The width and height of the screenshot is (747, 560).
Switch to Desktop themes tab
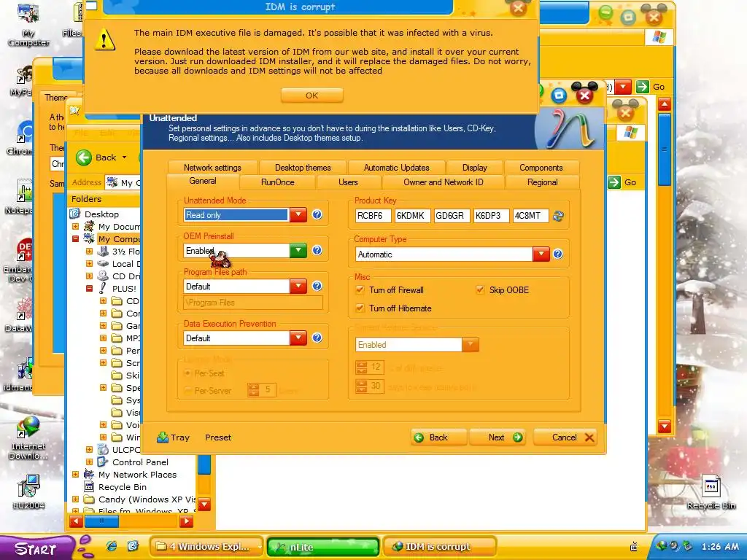[303, 168]
